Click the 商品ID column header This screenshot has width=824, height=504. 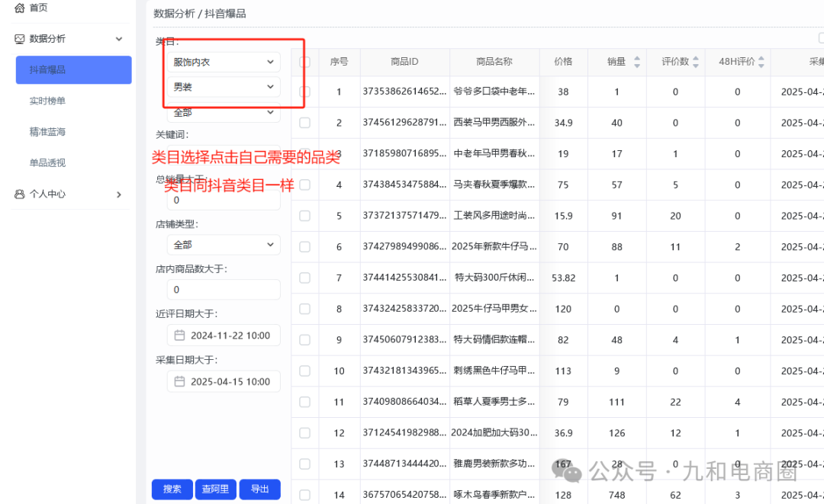[x=404, y=62]
